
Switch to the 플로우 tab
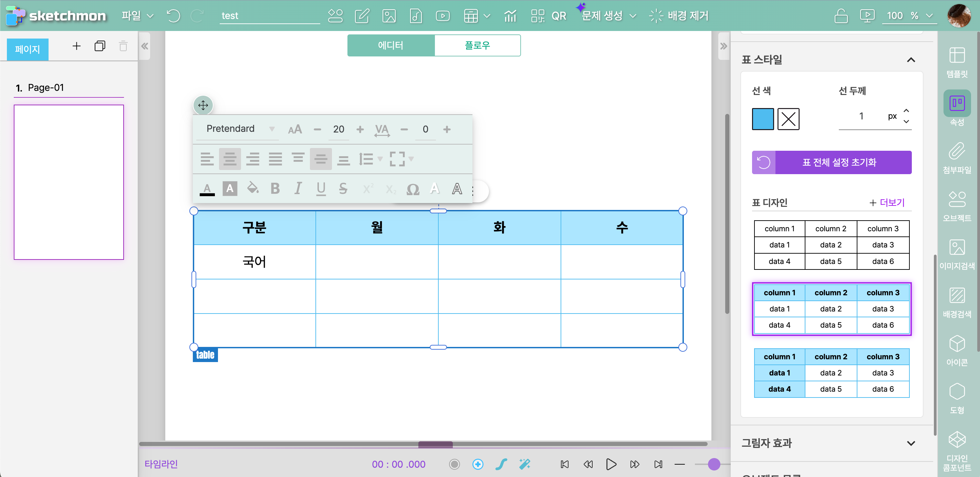477,46
